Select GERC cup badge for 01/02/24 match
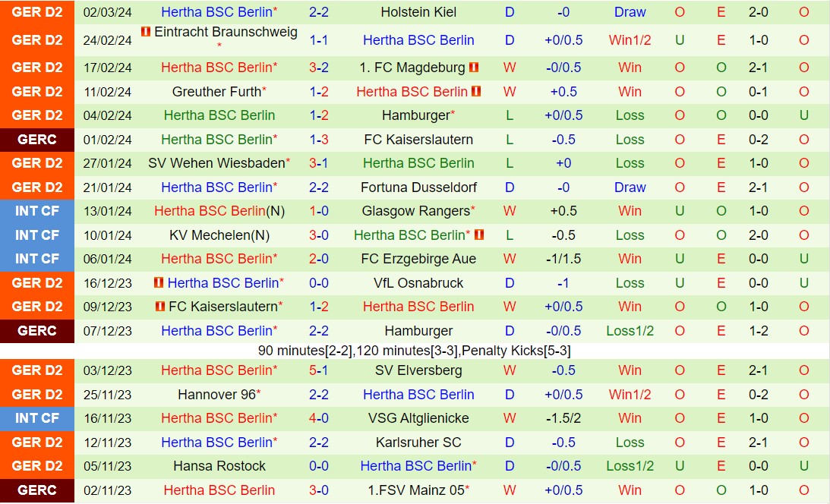The height and width of the screenshot is (504, 830). tap(37, 140)
